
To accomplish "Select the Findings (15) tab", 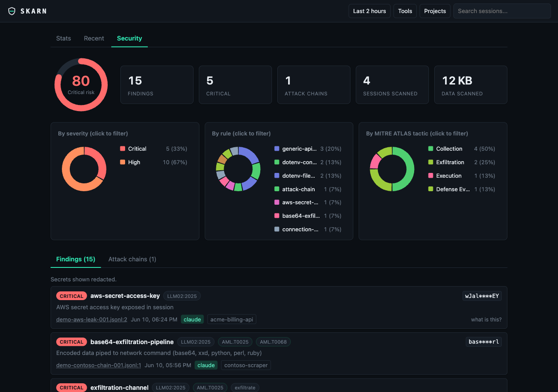I will 76,259.
